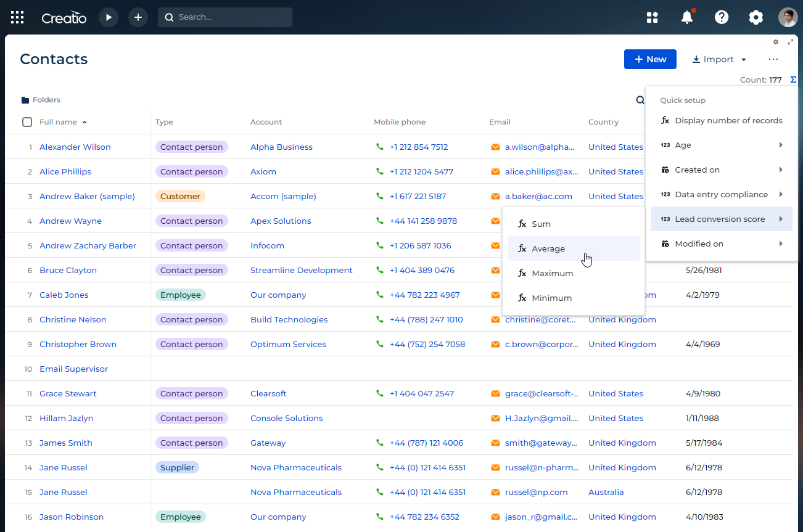Open the app launcher grid icon
The image size is (803, 532).
point(17,17)
